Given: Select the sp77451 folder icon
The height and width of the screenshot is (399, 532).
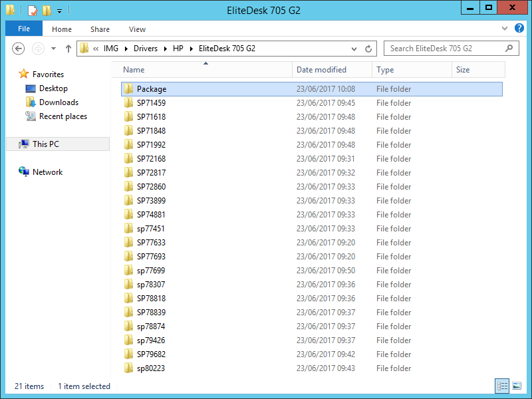Looking at the screenshot, I should (128, 228).
